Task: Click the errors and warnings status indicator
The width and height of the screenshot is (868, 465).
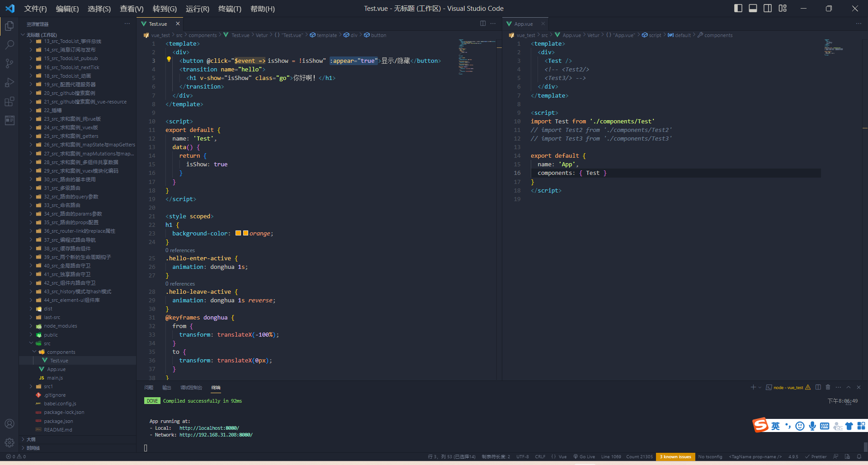Action: tap(16, 456)
